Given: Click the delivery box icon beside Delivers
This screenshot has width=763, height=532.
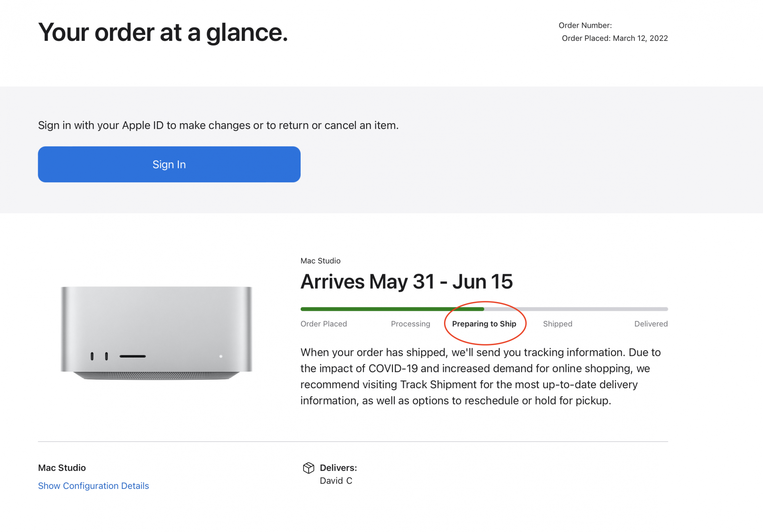Looking at the screenshot, I should coord(308,468).
